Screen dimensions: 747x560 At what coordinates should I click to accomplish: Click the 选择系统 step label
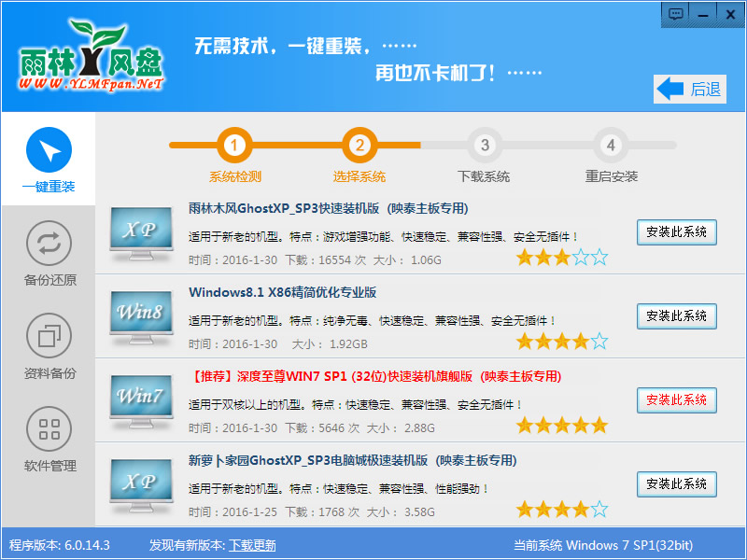(x=359, y=176)
